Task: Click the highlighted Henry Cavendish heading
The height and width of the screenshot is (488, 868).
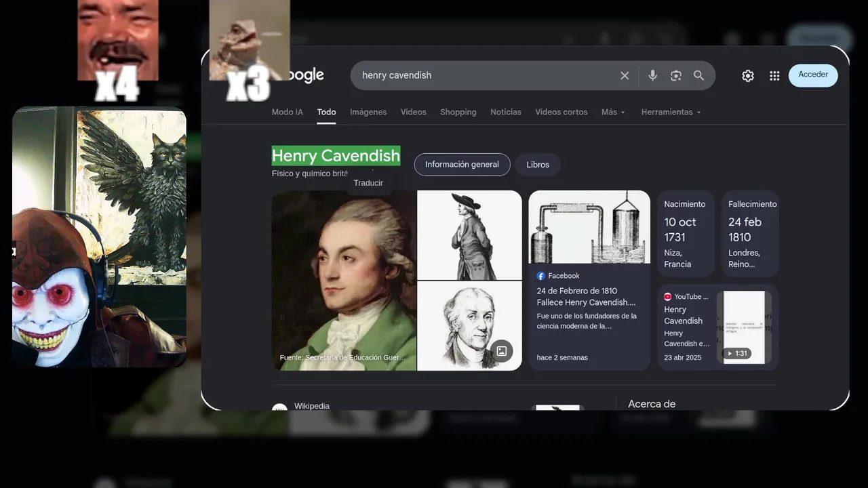Action: coord(336,156)
